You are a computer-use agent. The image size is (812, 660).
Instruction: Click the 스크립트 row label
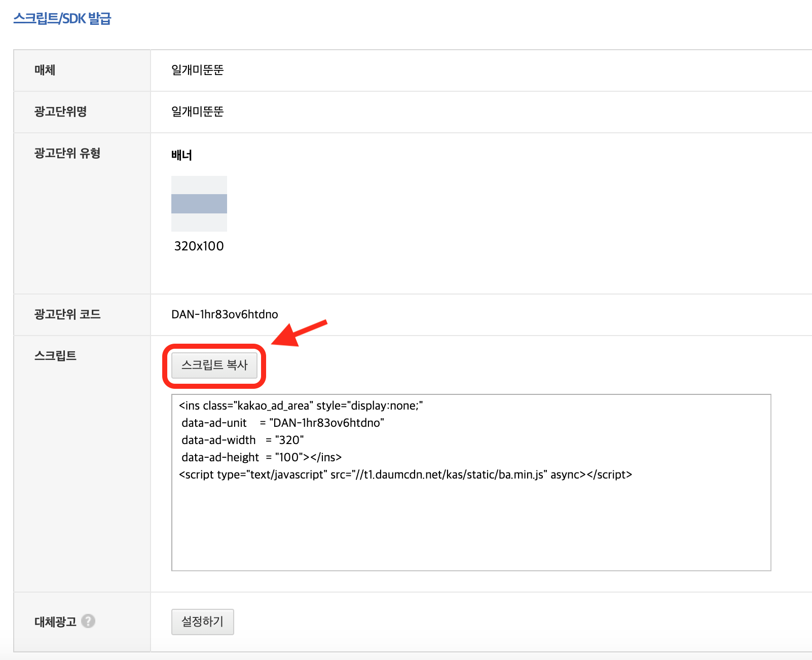click(55, 356)
